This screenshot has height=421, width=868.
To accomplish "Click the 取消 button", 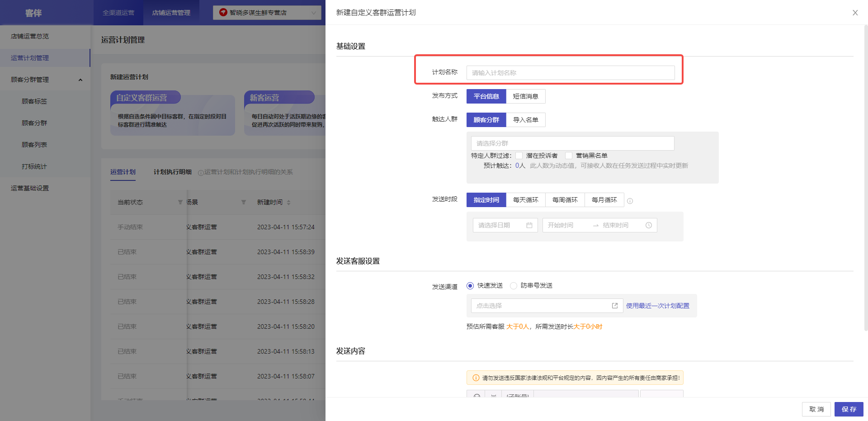I will pos(816,409).
